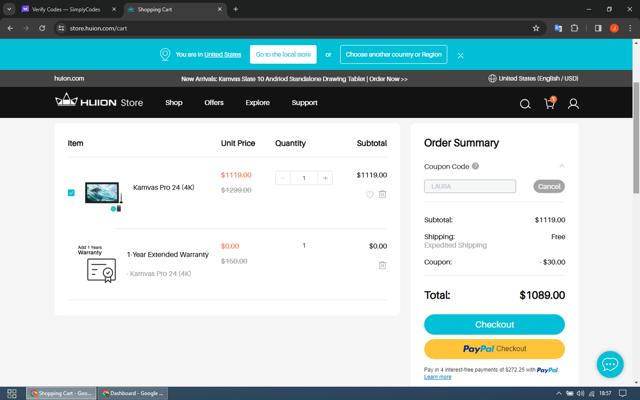Pay with PayPal Checkout button
Screen dimensions: 640x400
[494, 349]
